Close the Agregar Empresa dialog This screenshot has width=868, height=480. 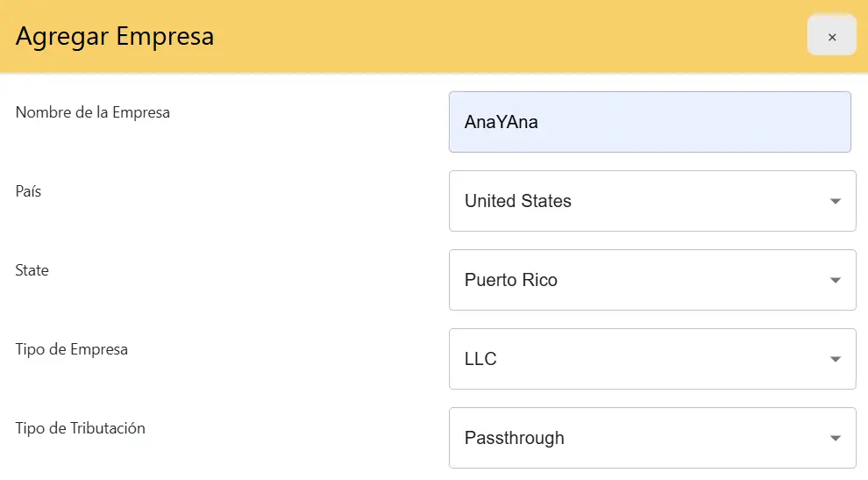[x=831, y=35]
